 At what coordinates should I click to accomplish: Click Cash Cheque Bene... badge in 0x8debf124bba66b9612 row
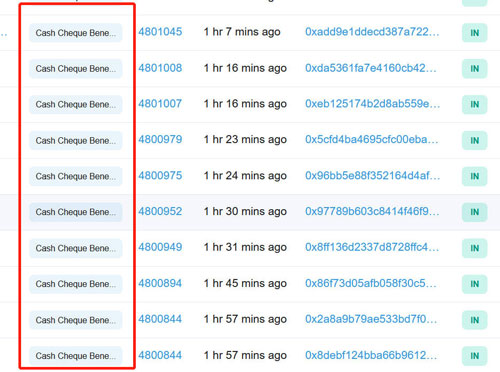76,356
